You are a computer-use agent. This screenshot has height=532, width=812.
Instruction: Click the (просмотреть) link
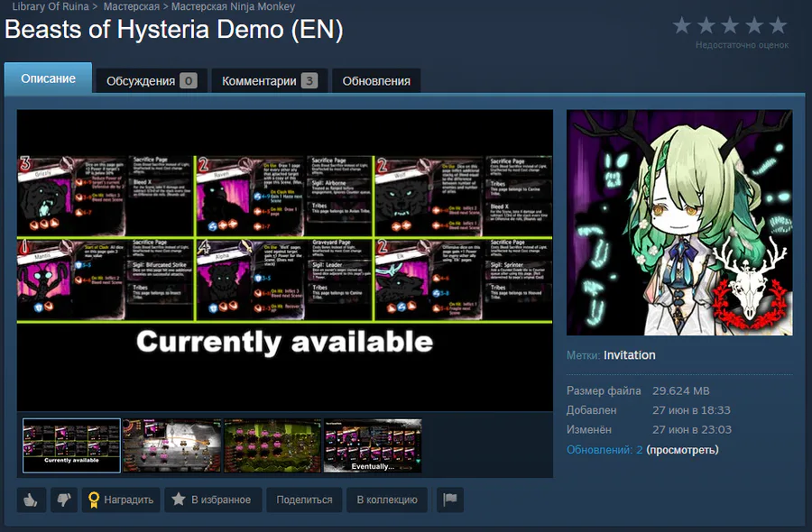coord(683,450)
